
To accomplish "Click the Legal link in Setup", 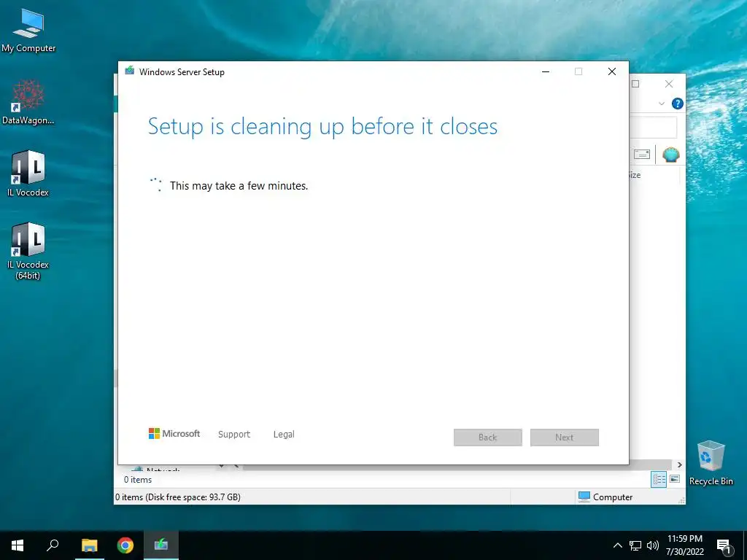I will tap(284, 435).
